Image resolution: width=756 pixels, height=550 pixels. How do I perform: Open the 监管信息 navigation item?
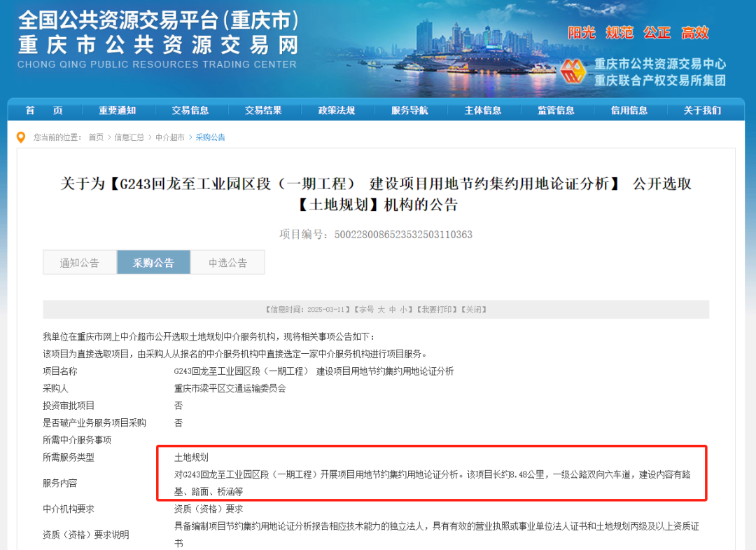point(556,111)
